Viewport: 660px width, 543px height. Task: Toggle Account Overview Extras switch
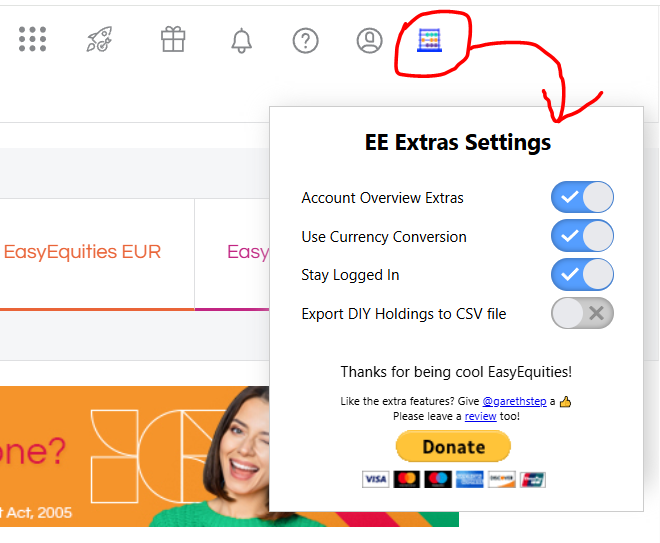(x=582, y=197)
